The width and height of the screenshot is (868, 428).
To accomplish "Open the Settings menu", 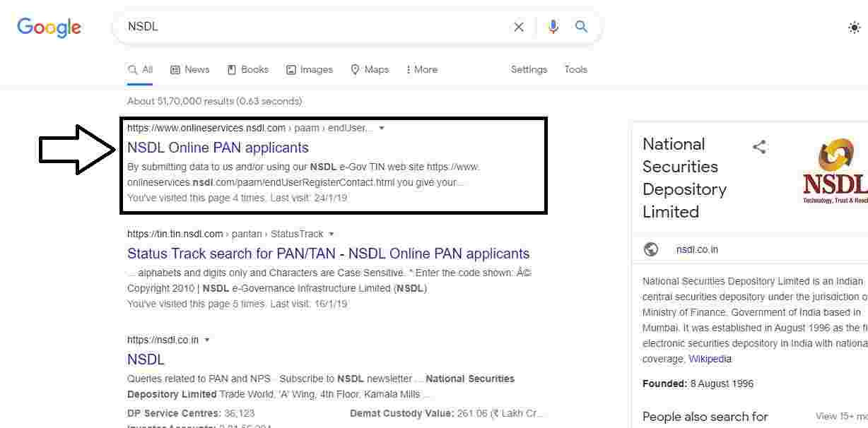I will click(529, 69).
